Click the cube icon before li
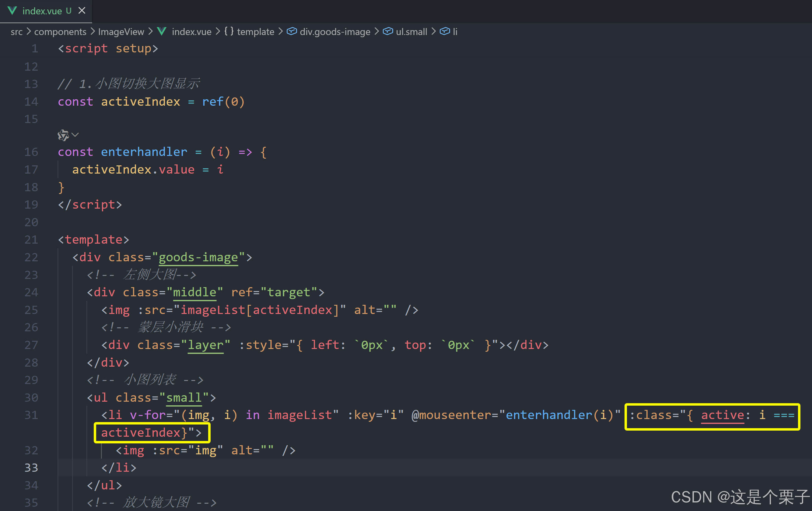This screenshot has height=511, width=812. pos(445,31)
